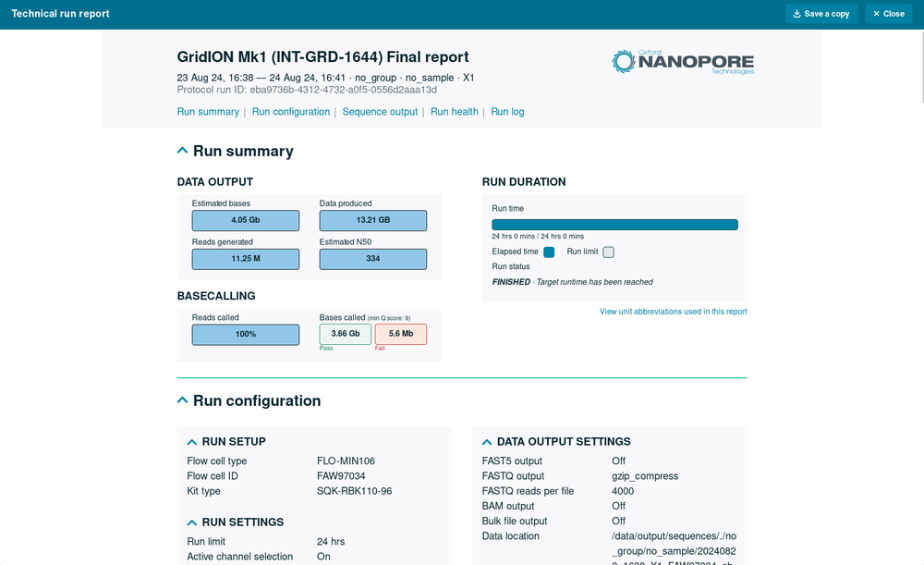Click the FLO-MIN106 flow cell type value
Viewport: 924px width, 565px height.
(346, 461)
